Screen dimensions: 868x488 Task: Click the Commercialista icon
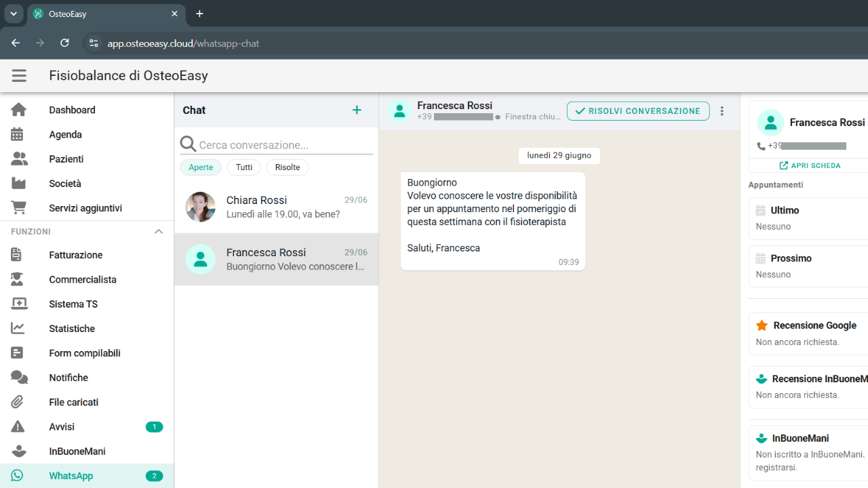18,279
